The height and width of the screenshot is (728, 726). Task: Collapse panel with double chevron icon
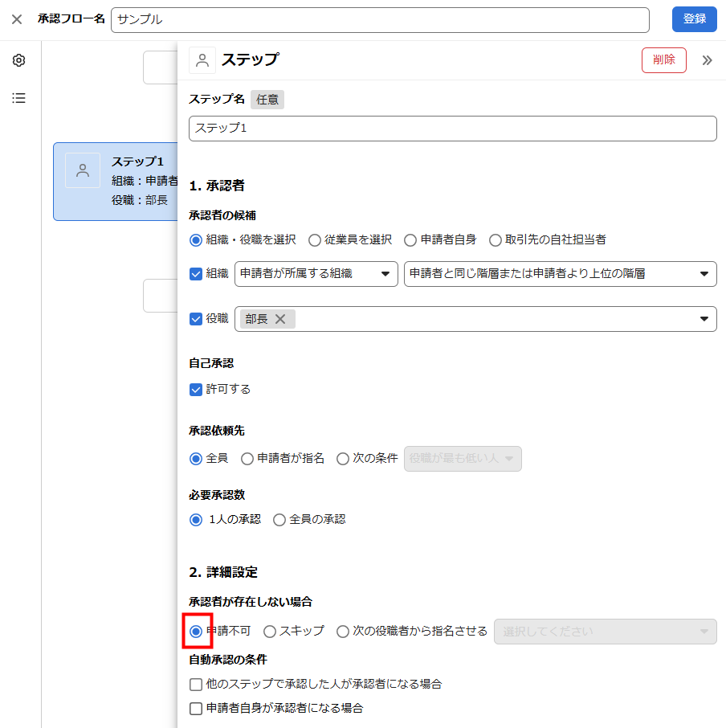coord(707,60)
